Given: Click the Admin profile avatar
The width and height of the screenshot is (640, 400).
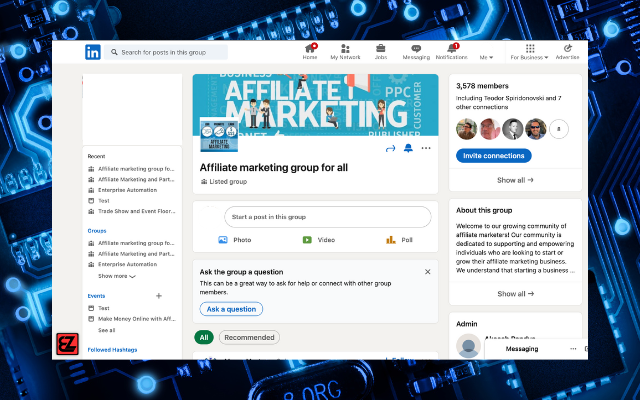Looking at the screenshot, I should coord(468,346).
